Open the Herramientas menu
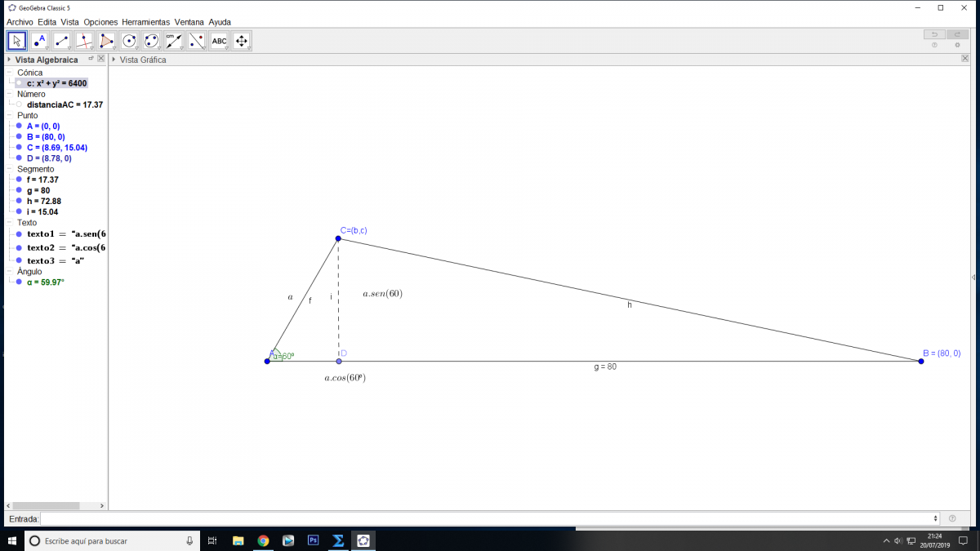This screenshot has height=551, width=980. [145, 22]
